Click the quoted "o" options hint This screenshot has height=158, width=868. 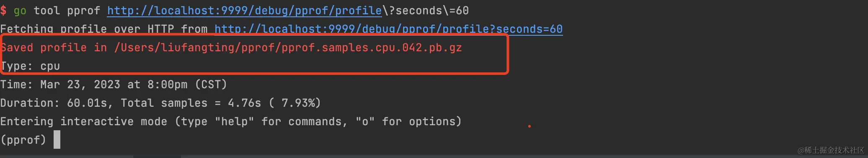(365, 121)
